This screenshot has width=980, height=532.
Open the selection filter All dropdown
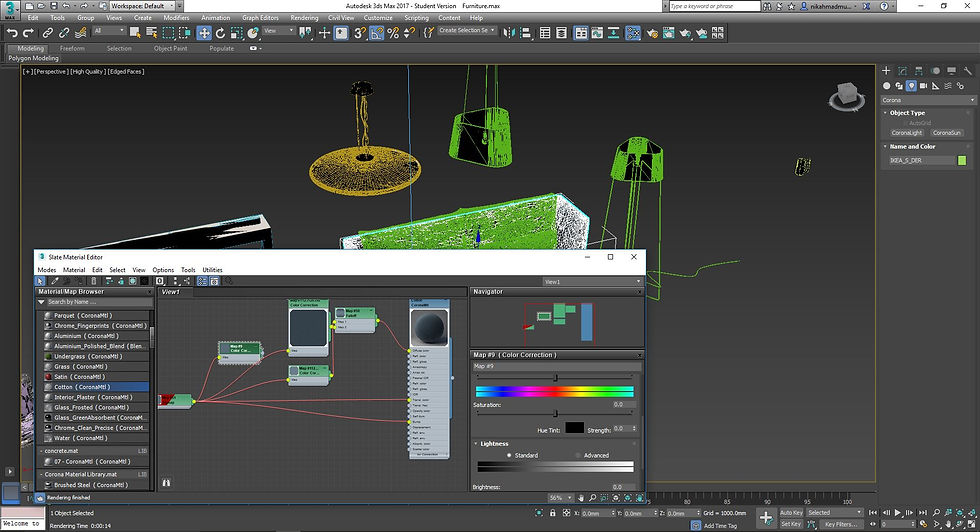(x=109, y=31)
